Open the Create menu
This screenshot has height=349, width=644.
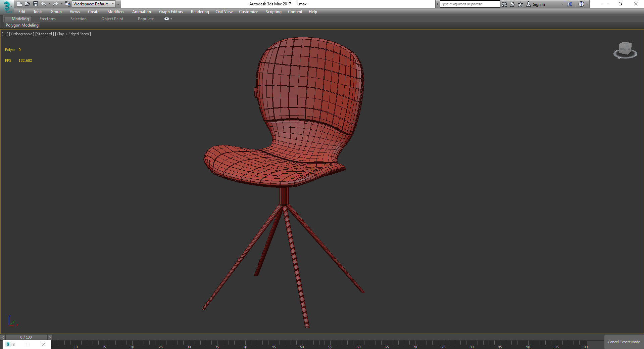tap(94, 12)
